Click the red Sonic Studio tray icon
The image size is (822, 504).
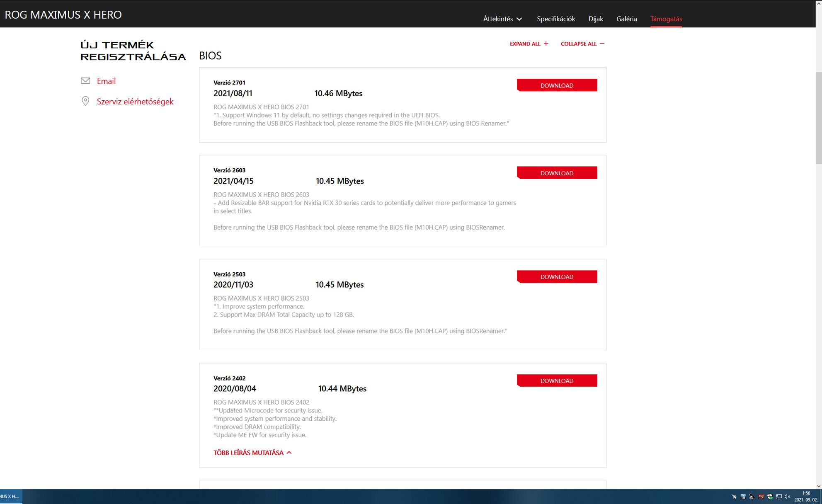761,497
